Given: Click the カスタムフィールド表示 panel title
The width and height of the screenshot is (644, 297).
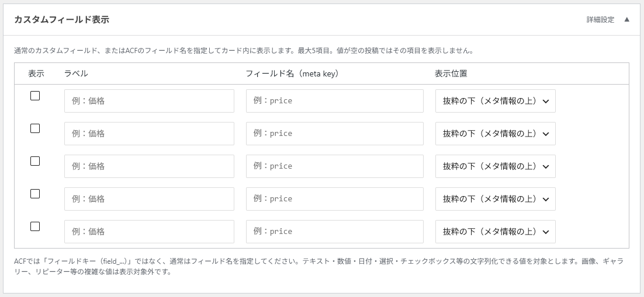Looking at the screenshot, I should 61,20.
